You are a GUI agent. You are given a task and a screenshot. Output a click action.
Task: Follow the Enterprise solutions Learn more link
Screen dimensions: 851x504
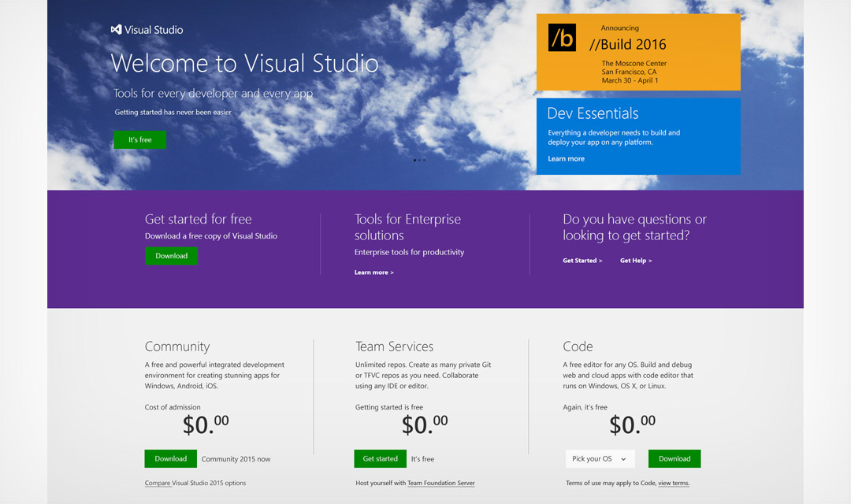(x=373, y=272)
